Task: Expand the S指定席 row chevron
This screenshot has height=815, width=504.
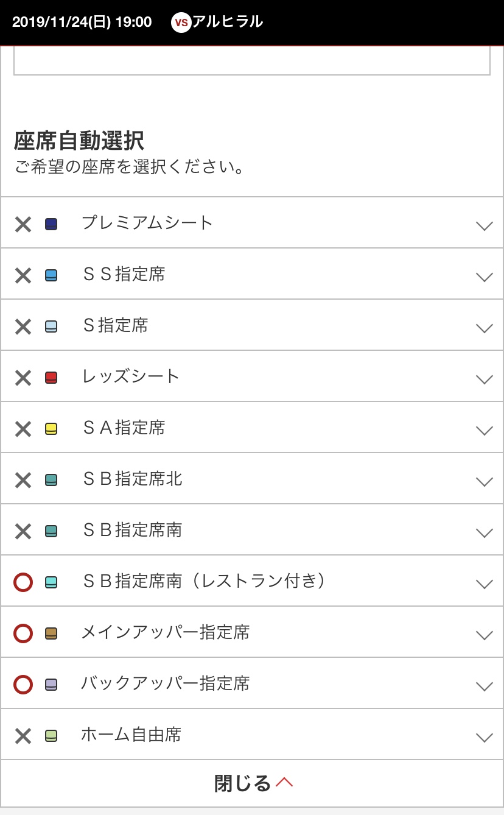Action: (x=484, y=328)
